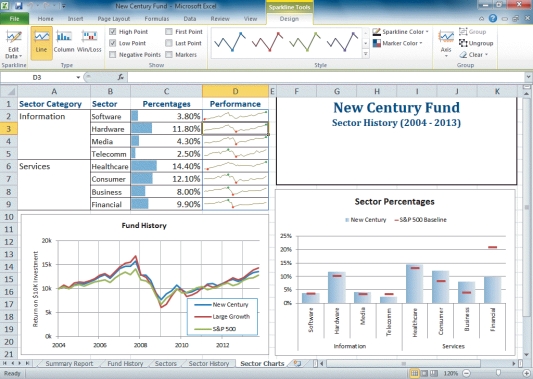533x379 pixels.
Task: Click the Excel application icon in title bar
Action: (x=5, y=5)
